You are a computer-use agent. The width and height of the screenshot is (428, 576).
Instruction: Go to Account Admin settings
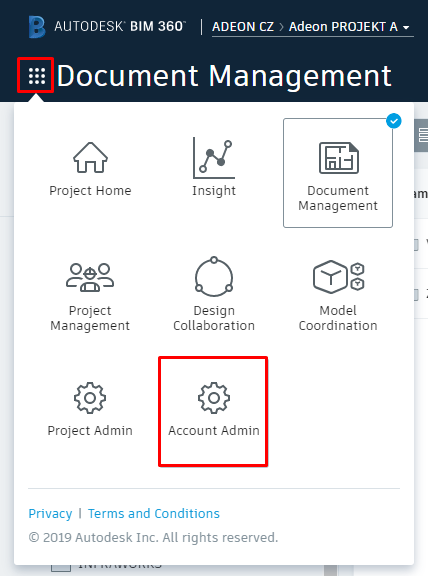click(213, 411)
